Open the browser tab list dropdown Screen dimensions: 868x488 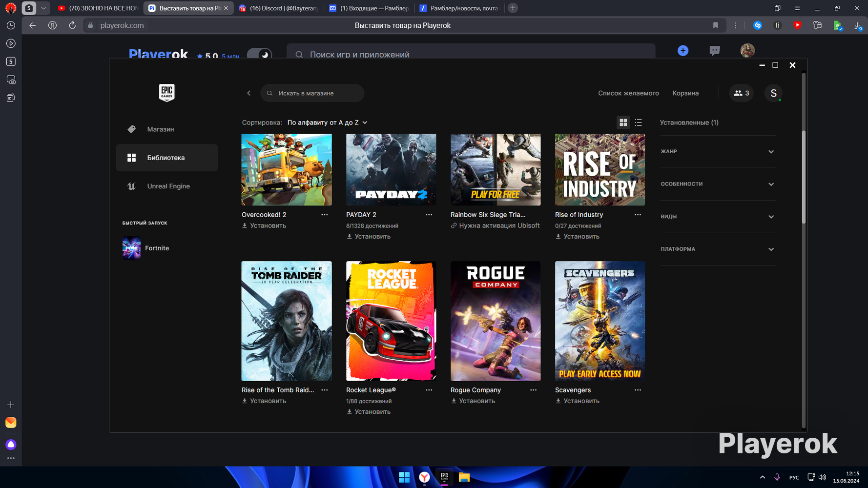(43, 8)
